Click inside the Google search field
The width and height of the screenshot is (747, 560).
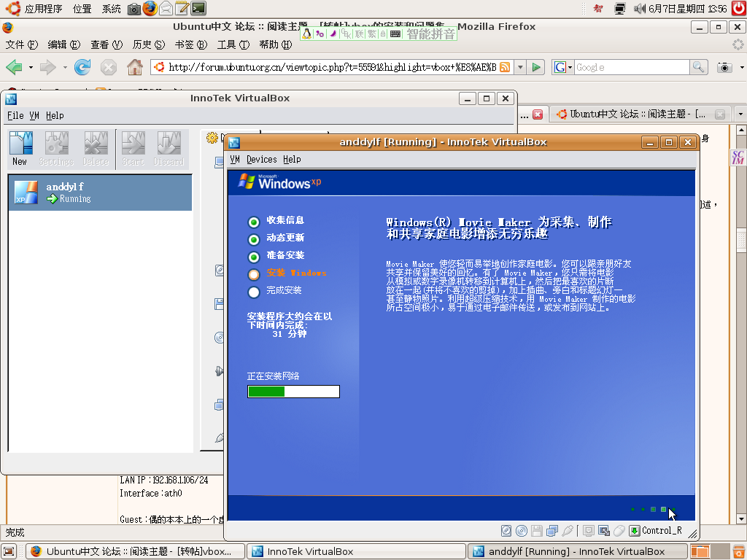pos(631,67)
